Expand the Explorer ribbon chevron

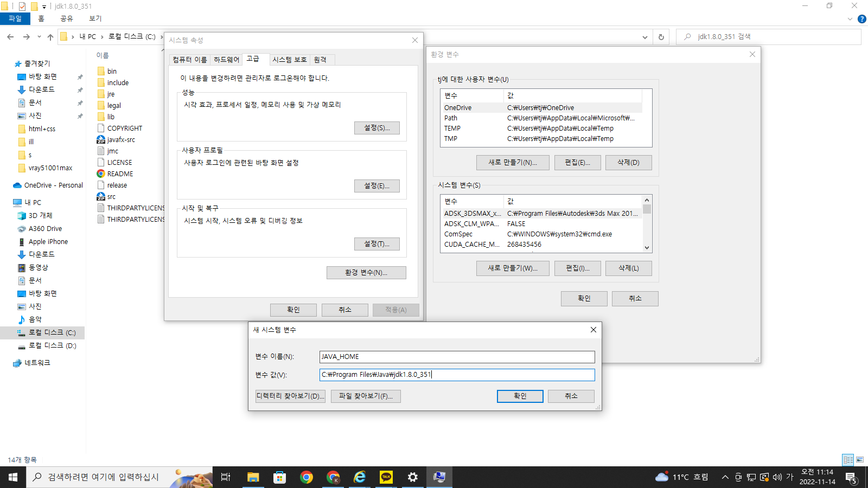point(850,19)
